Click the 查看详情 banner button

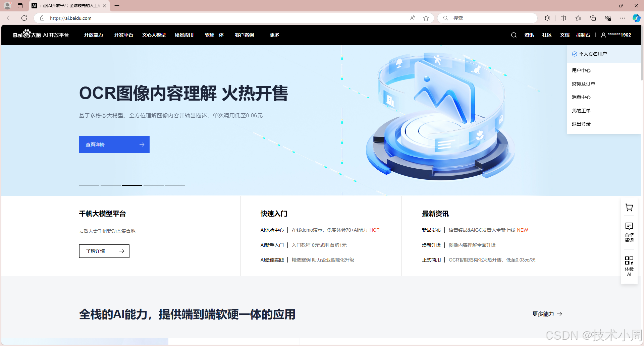tap(114, 145)
